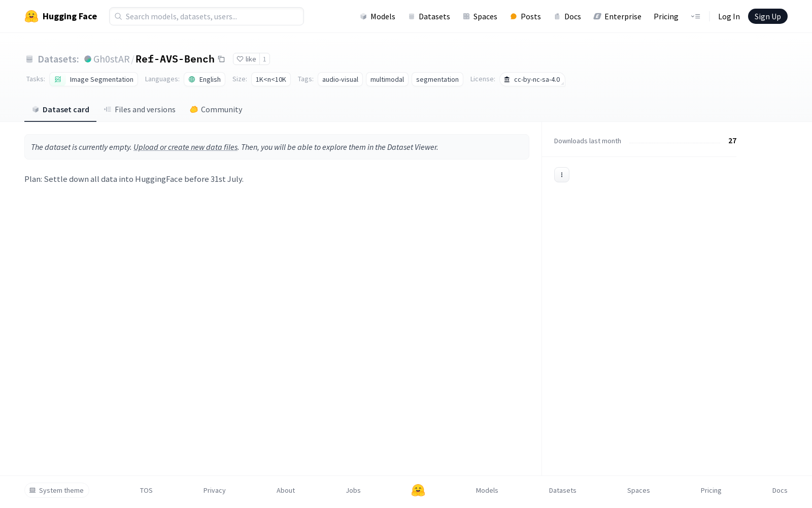Click the license icon on cc-by-nc-sa-4.0 tag
812x508 pixels.
[x=506, y=79]
